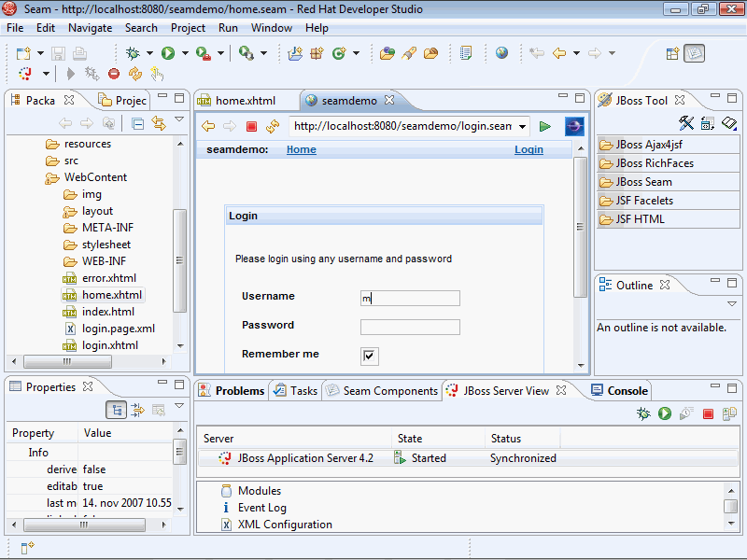
Task: Click the browser page vertical scrollbar thumb
Action: pyautogui.click(x=580, y=227)
